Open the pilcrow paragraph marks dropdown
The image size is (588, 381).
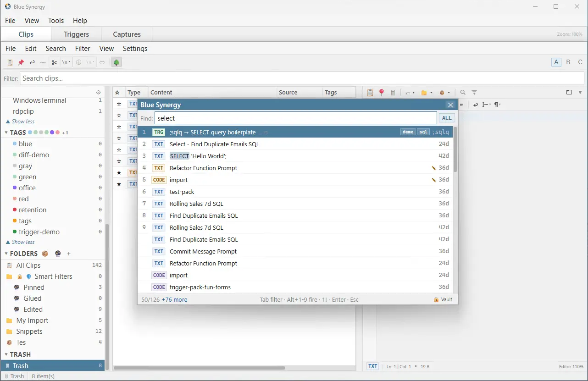pos(497,105)
